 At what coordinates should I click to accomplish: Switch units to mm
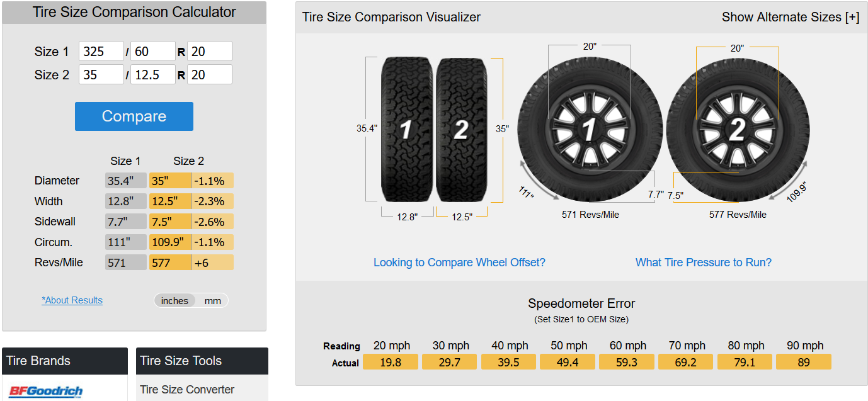213,300
